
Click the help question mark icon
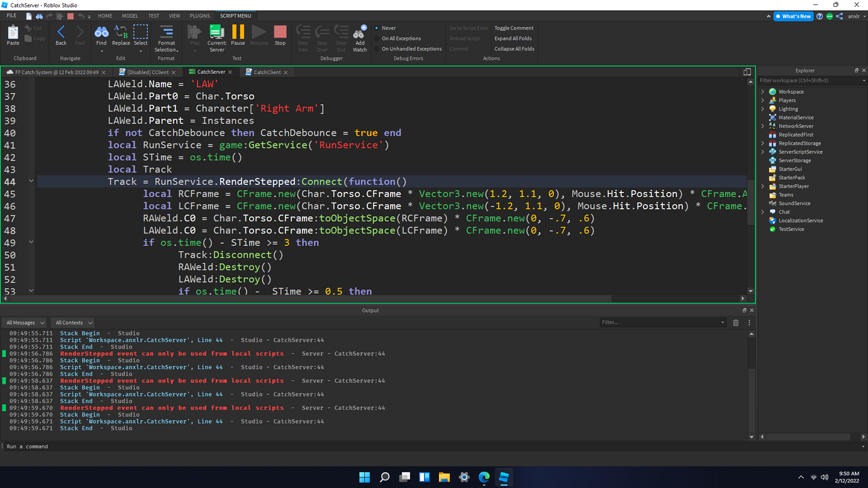click(820, 16)
